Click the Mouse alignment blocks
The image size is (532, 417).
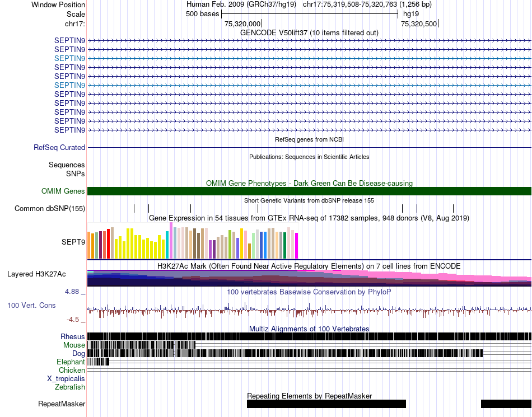click(x=142, y=345)
